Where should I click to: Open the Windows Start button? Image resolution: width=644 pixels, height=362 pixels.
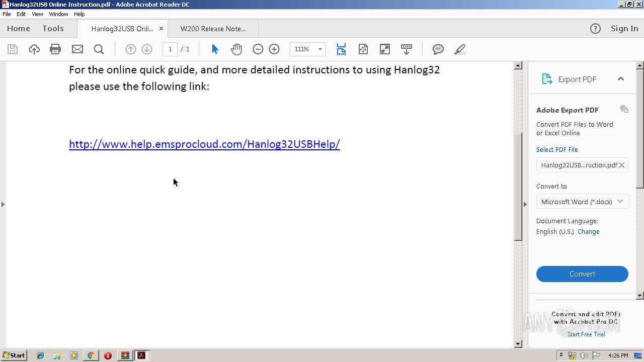pyautogui.click(x=14, y=355)
